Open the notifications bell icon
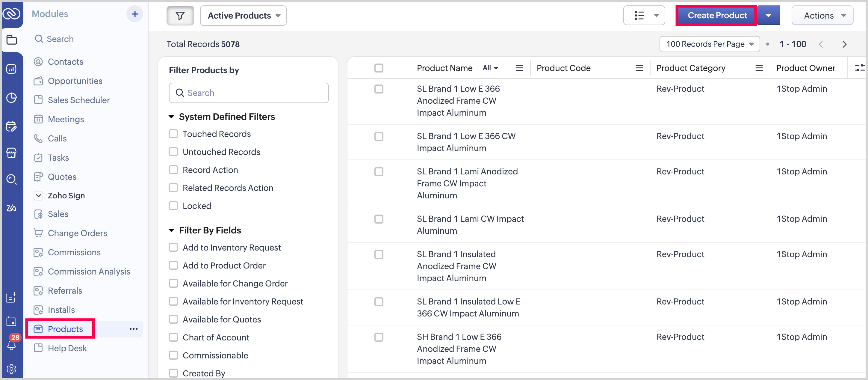This screenshot has height=380, width=868. coord(11,345)
